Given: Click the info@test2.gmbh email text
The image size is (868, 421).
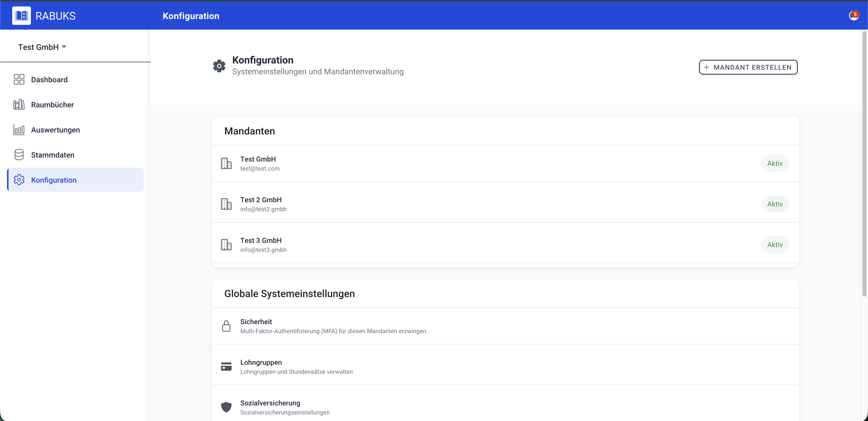Looking at the screenshot, I should pyautogui.click(x=263, y=209).
